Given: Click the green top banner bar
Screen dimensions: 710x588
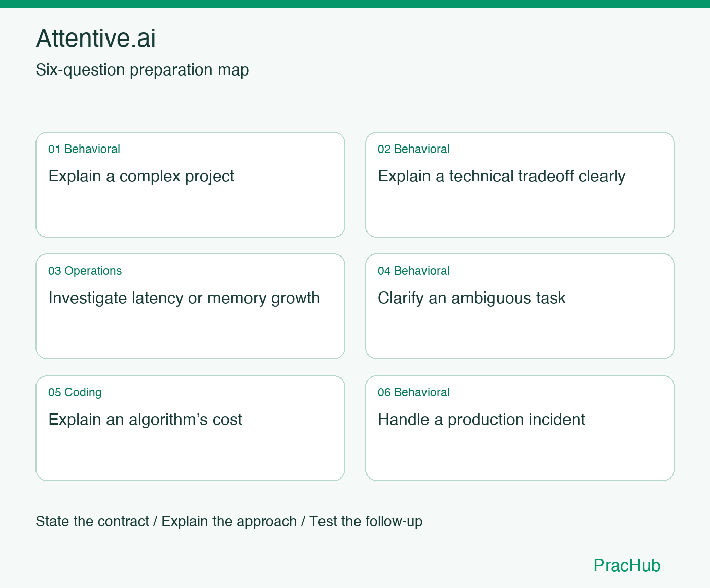Looking at the screenshot, I should [355, 4].
